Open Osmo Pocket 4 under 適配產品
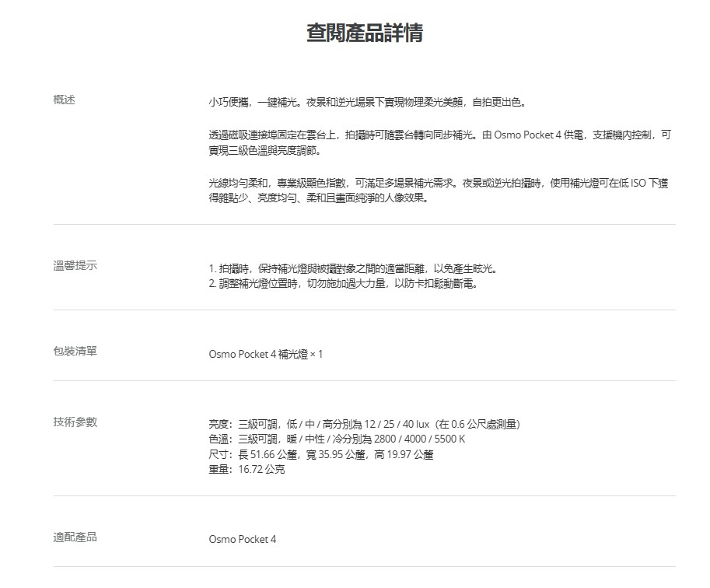Viewport: 710px width, 588px height. pyautogui.click(x=242, y=540)
